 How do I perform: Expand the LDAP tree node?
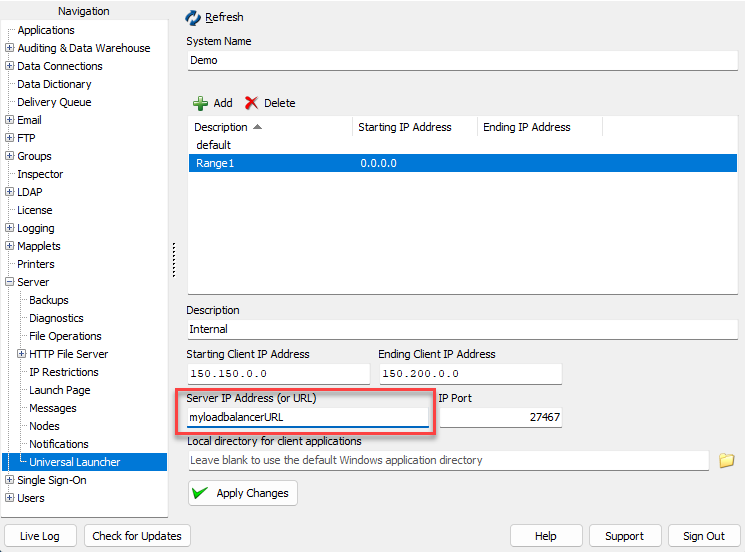[10, 191]
